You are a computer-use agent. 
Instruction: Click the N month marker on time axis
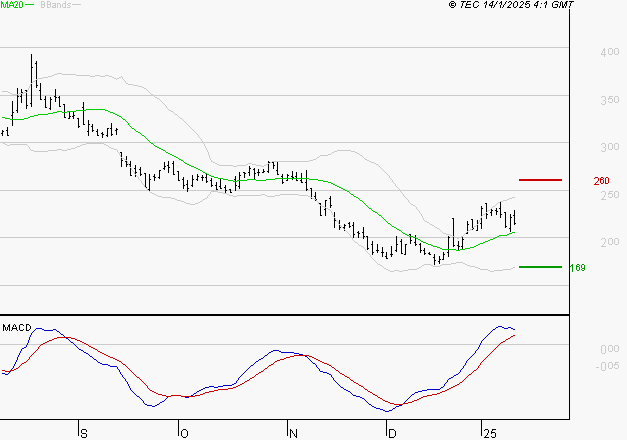click(x=293, y=433)
